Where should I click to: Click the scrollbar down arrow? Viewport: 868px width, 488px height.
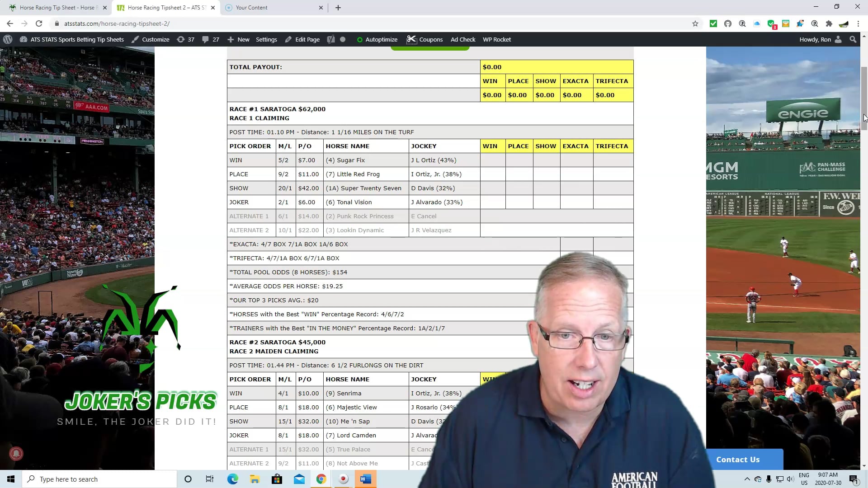tap(864, 466)
